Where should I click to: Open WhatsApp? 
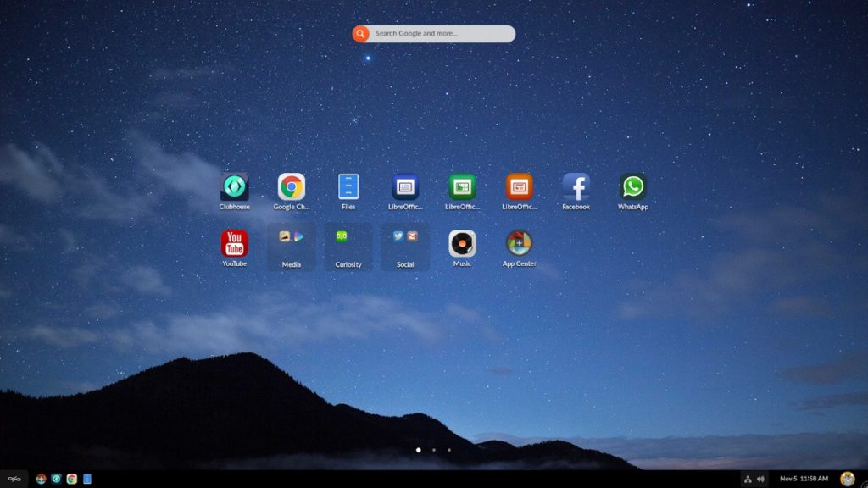point(632,186)
